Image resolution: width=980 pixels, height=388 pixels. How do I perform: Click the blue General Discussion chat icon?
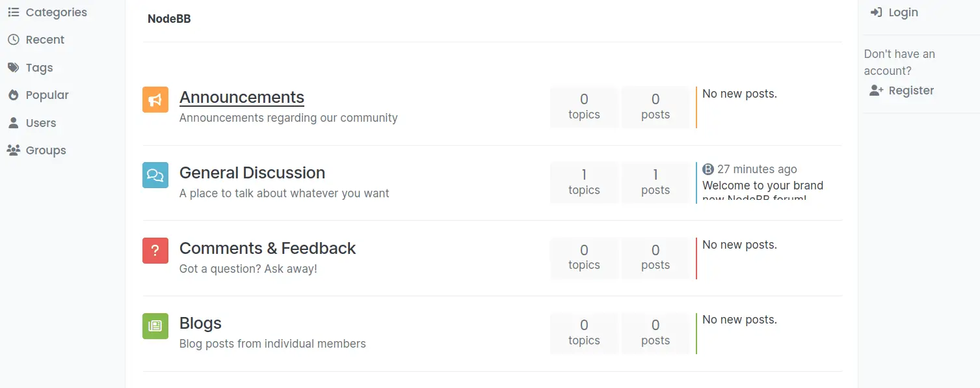[x=155, y=175]
